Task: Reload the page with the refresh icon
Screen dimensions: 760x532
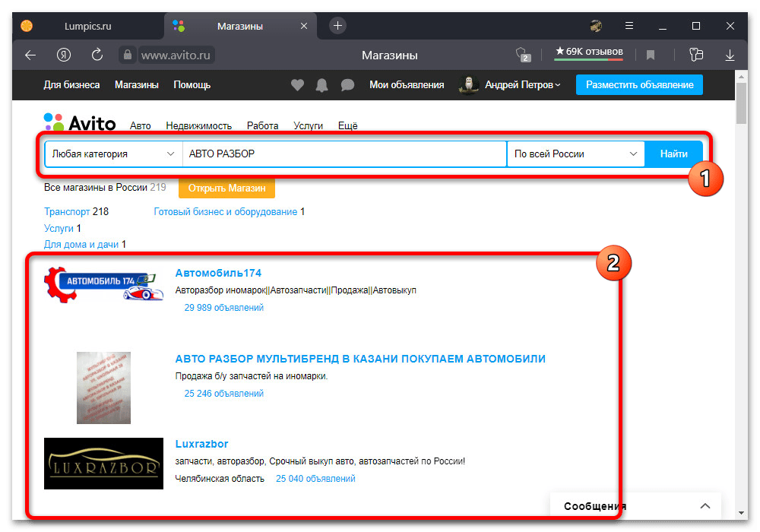Action: point(97,55)
